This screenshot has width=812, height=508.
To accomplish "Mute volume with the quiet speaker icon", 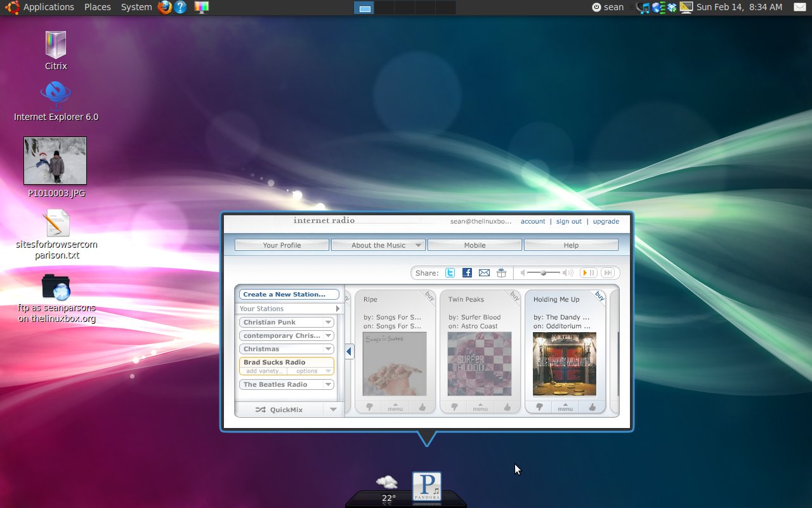I will (x=523, y=272).
